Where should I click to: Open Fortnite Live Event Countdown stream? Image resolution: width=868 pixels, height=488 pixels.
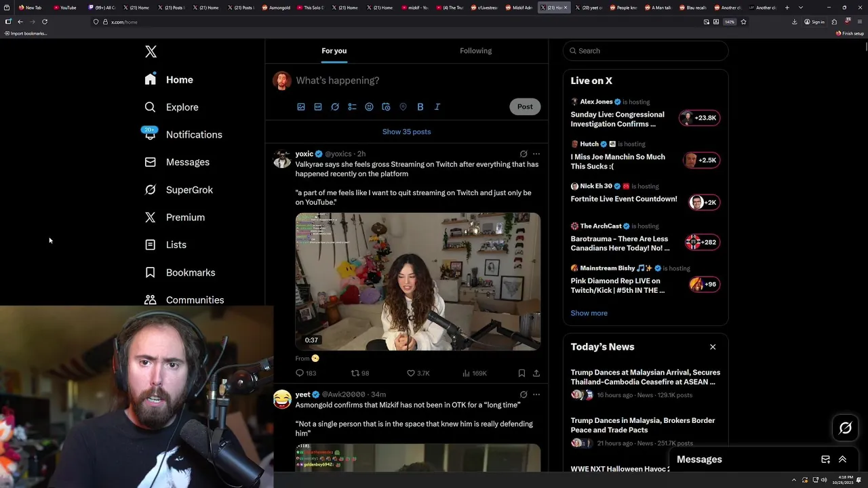(645, 196)
